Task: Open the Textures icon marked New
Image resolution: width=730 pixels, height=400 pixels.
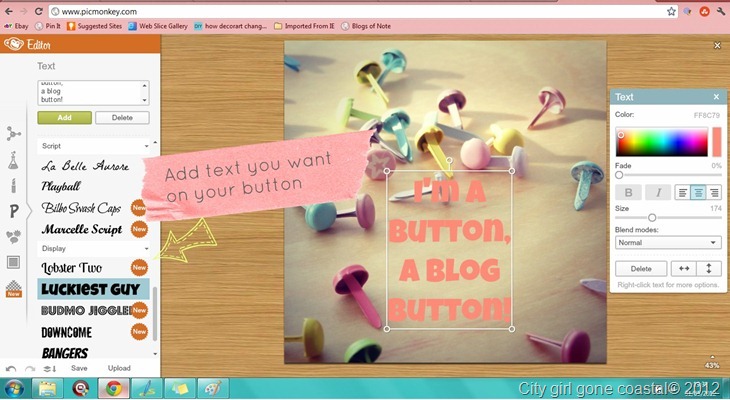Action: click(x=14, y=288)
